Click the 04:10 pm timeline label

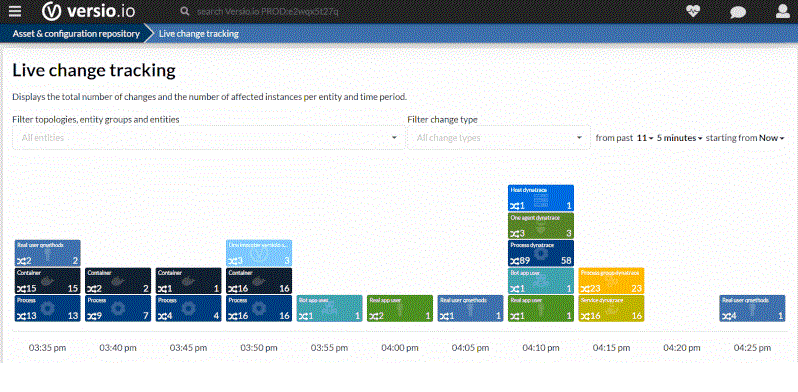541,348
